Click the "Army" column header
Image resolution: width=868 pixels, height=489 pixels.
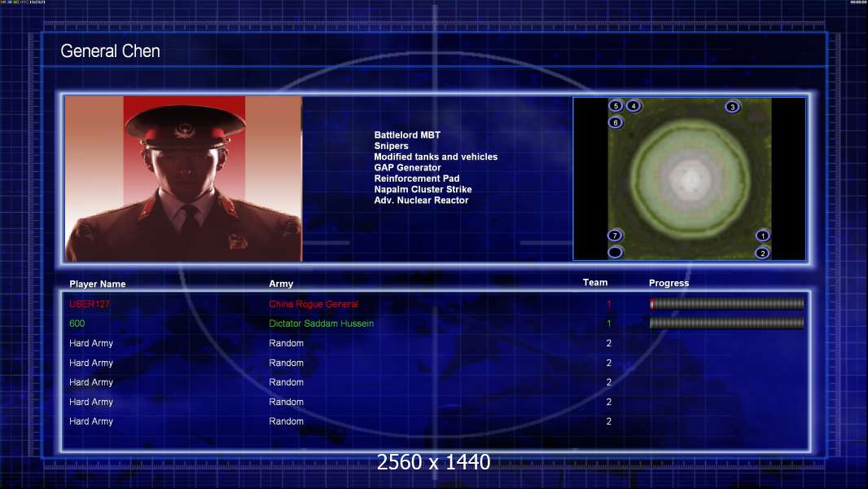(281, 284)
